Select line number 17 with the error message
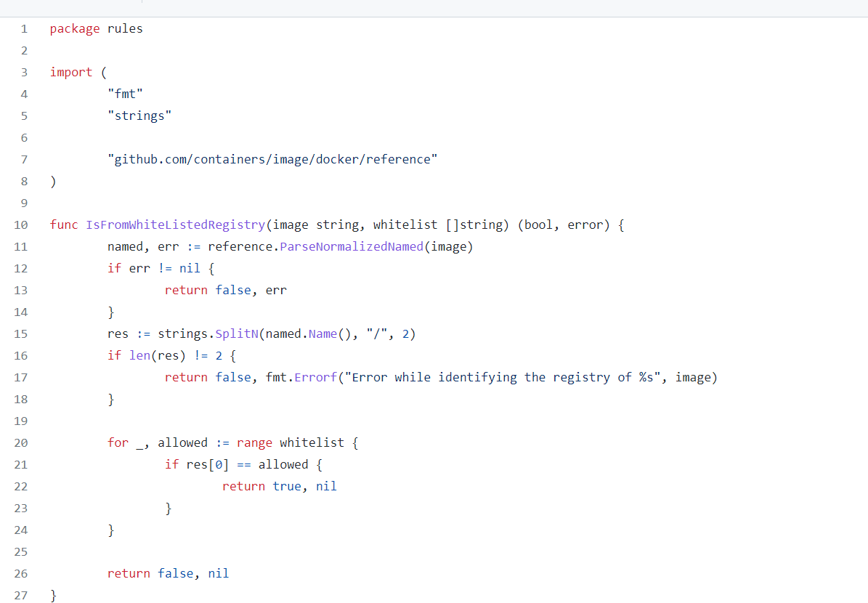The image size is (868, 603). click(x=21, y=377)
